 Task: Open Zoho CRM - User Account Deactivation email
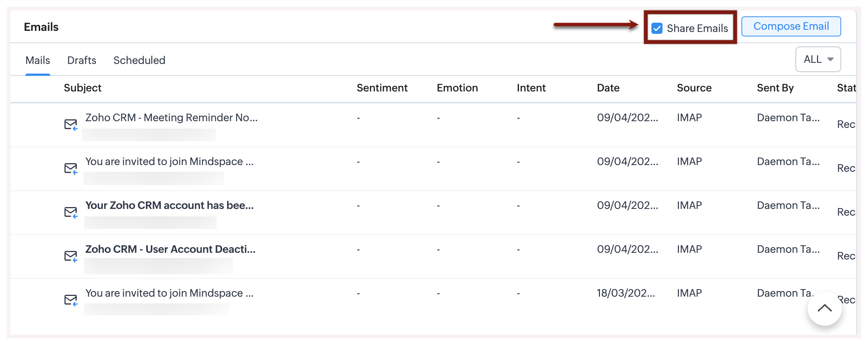point(170,249)
